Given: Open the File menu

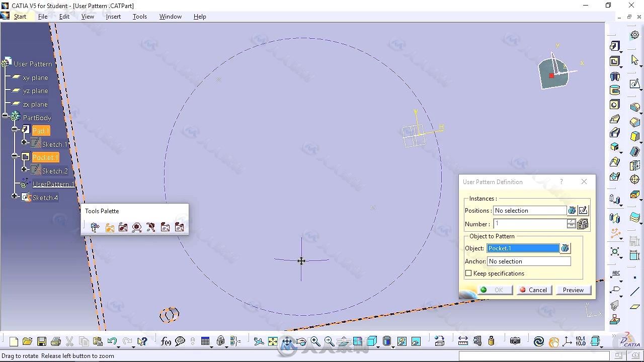Looking at the screenshot, I should pyautogui.click(x=43, y=17).
